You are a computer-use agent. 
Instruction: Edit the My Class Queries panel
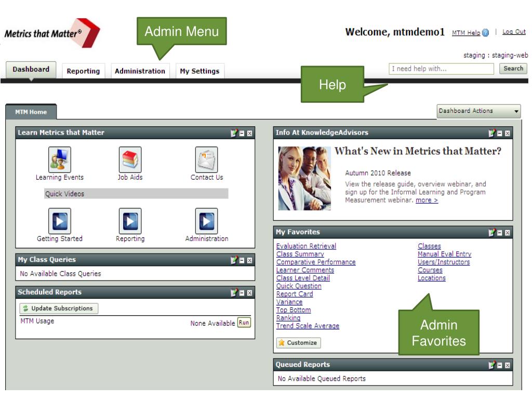pyautogui.click(x=234, y=260)
